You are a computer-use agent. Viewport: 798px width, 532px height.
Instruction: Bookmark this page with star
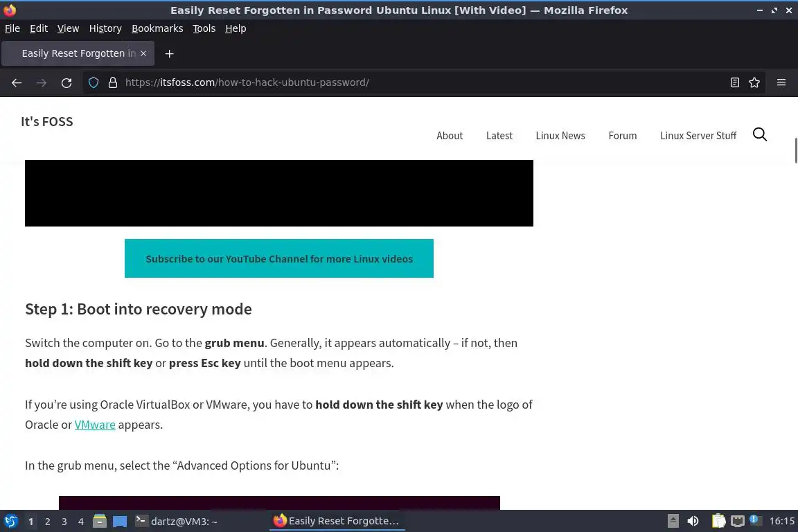click(754, 82)
